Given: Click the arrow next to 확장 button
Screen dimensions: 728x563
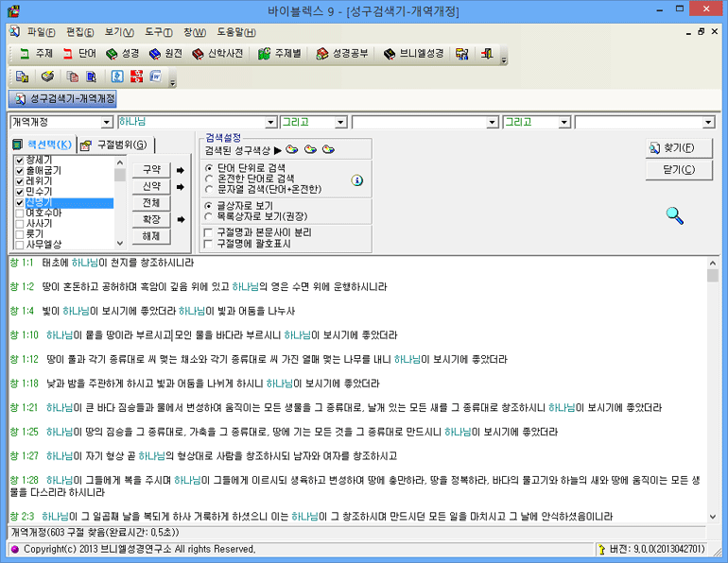Looking at the screenshot, I should [181, 219].
